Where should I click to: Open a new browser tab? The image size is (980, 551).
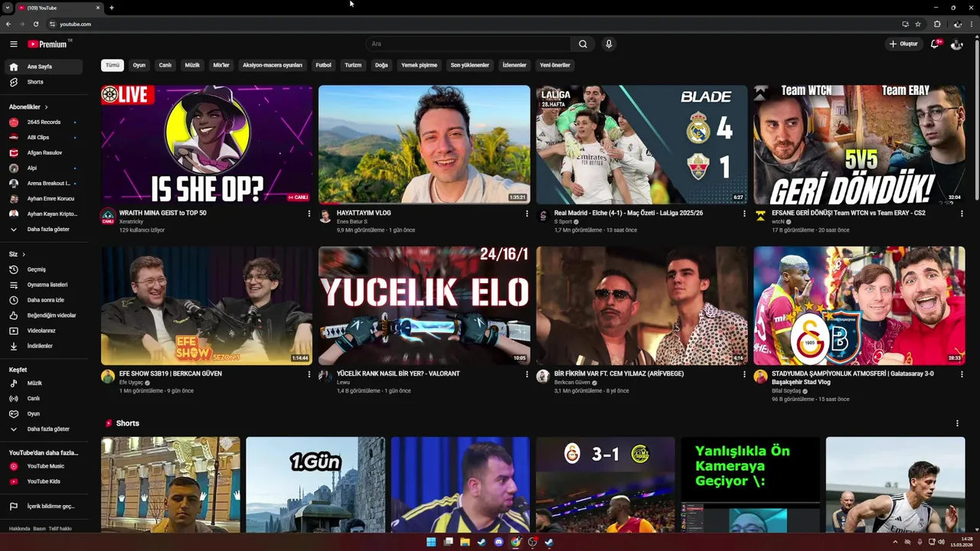[x=112, y=8]
